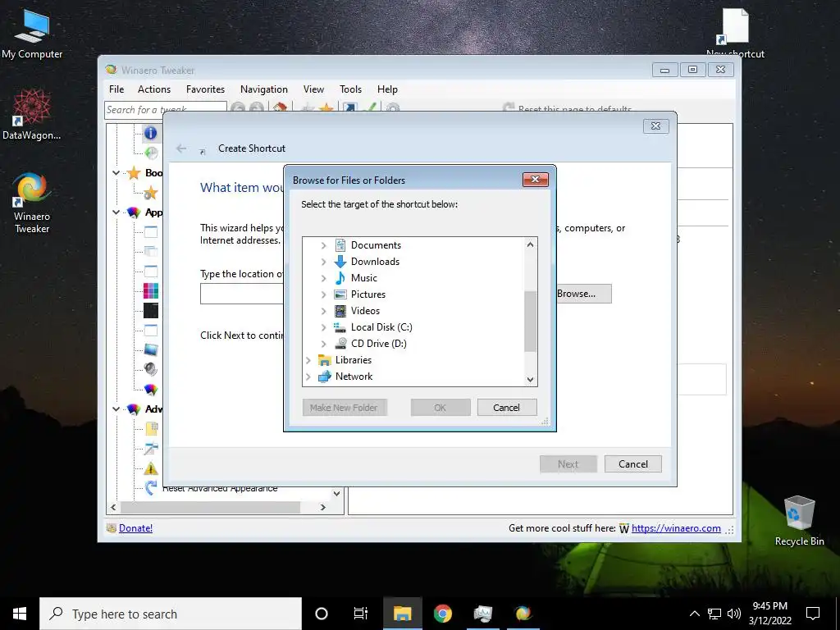Open the My Computer desktop icon
This screenshot has width=840, height=630.
pyautogui.click(x=32, y=33)
